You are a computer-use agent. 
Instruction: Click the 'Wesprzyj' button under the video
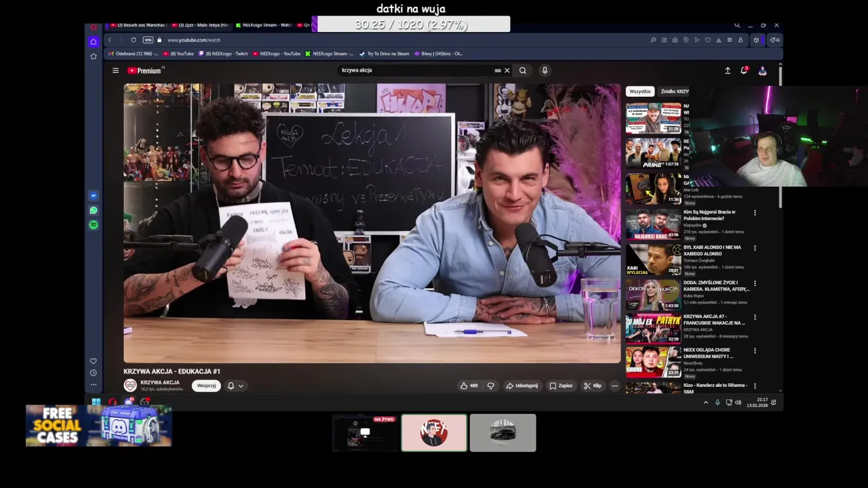(206, 386)
